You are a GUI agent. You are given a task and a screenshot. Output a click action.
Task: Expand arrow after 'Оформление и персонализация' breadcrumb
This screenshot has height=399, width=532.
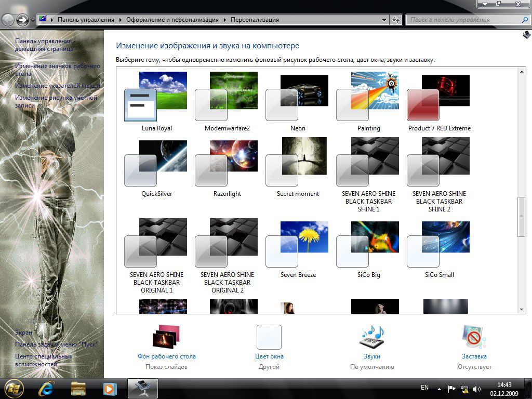224,20
